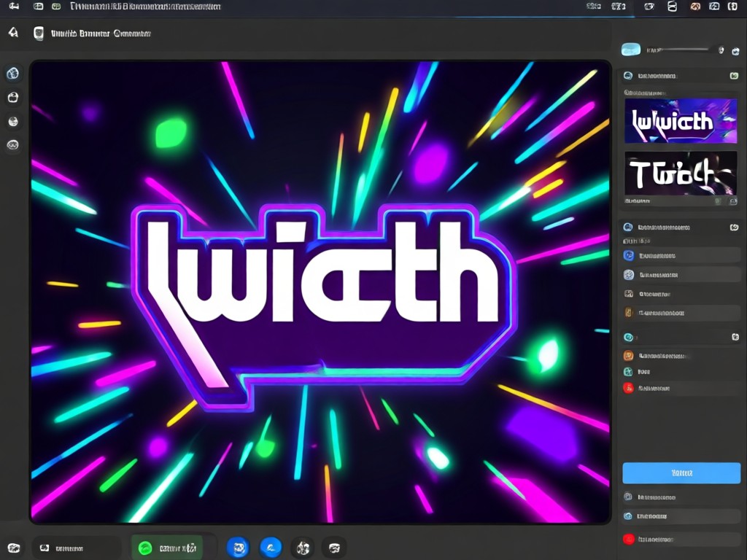Adjust the gray slider beside the light-blue pill
The width and height of the screenshot is (747, 560).
point(685,50)
